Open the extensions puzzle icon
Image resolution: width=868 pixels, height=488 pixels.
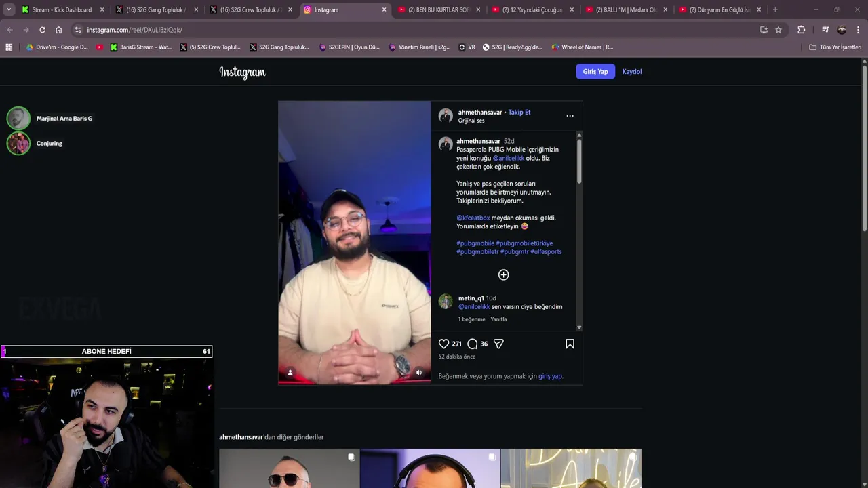(x=801, y=30)
